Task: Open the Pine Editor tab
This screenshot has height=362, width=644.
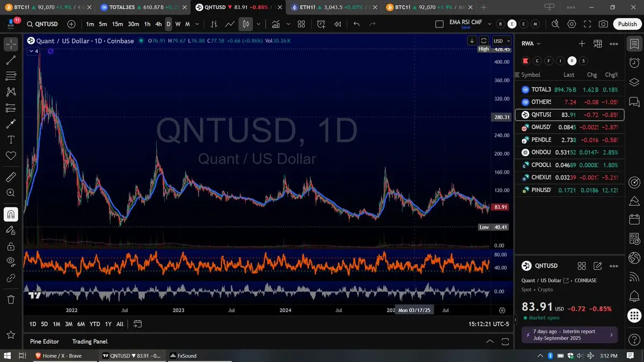Action: coord(45,342)
